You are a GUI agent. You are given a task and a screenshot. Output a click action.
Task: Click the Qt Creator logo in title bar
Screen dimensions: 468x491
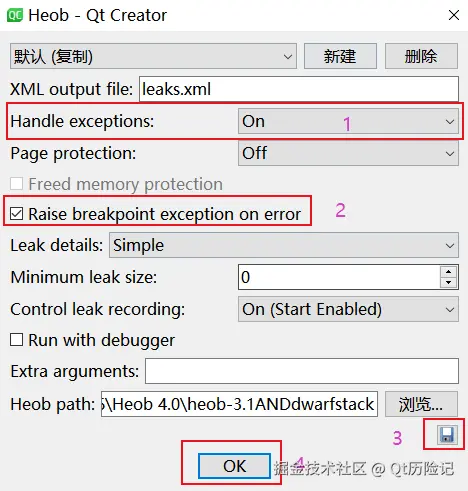click(15, 15)
